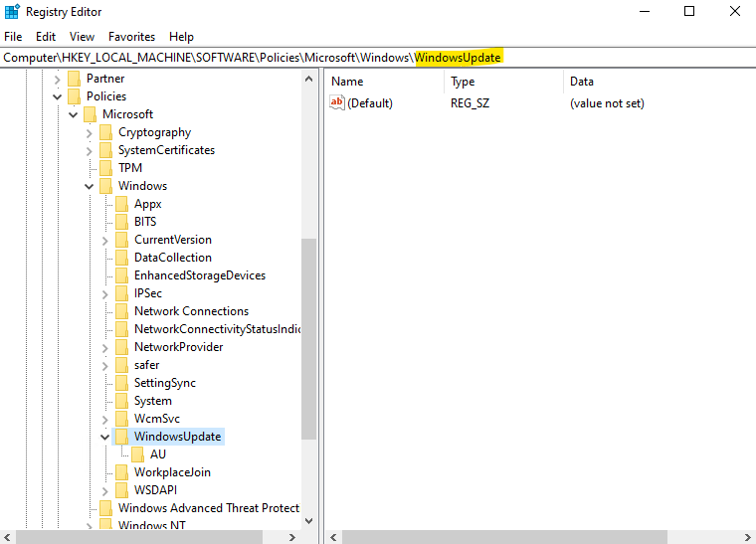Image resolution: width=756 pixels, height=544 pixels.
Task: Click the (value not set) data cell
Action: click(607, 103)
